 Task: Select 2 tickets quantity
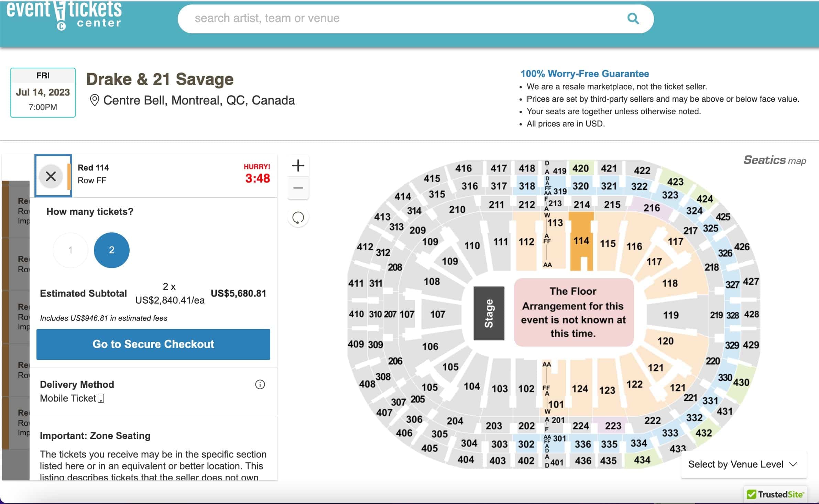(111, 250)
